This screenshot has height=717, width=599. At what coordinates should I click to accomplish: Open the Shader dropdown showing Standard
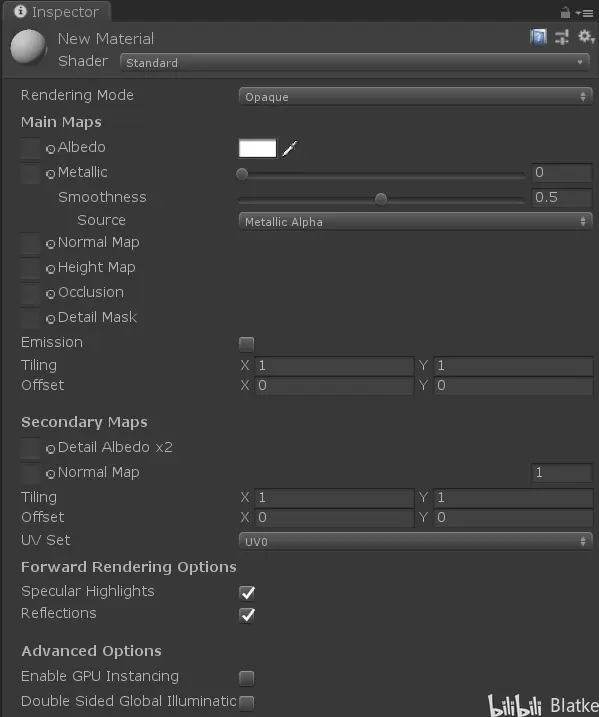tap(355, 62)
